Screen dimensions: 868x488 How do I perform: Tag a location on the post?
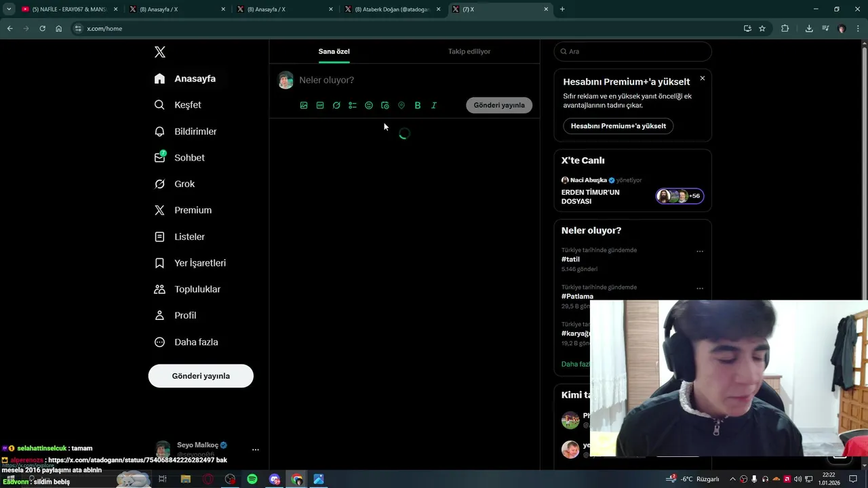click(401, 105)
